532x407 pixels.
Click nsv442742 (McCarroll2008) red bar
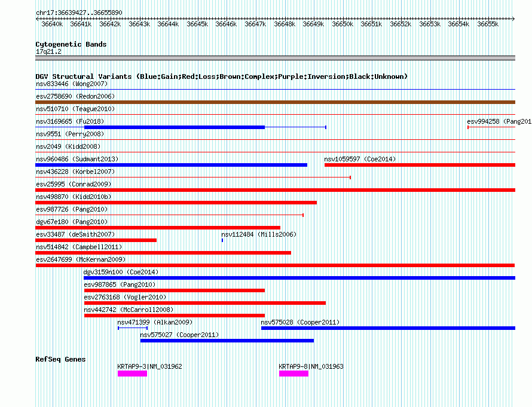tap(175, 316)
